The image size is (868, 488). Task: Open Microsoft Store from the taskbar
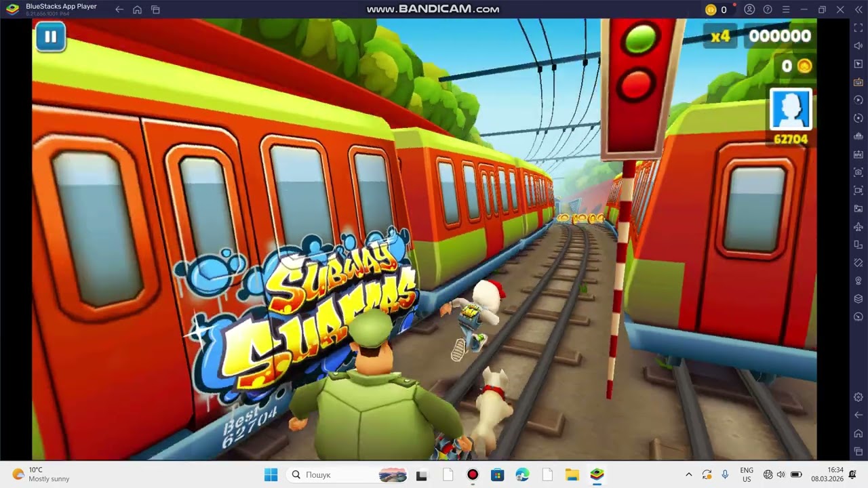498,474
